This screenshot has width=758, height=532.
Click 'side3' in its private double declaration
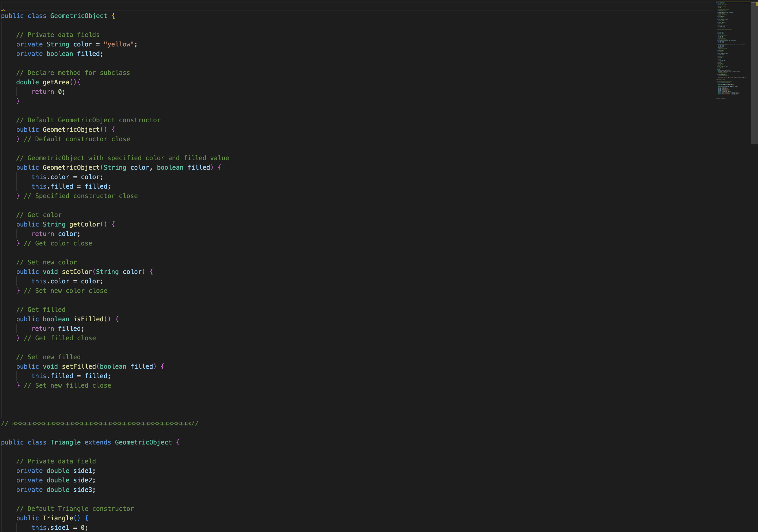(x=82, y=490)
